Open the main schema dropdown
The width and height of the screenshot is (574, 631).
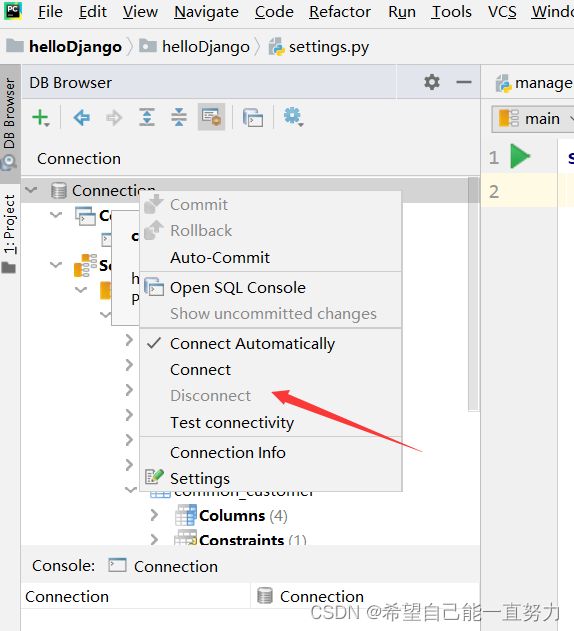tap(533, 119)
